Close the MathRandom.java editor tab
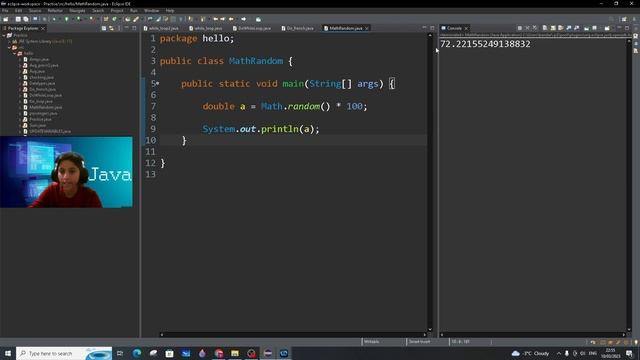This screenshot has width=640, height=360. tap(367, 28)
